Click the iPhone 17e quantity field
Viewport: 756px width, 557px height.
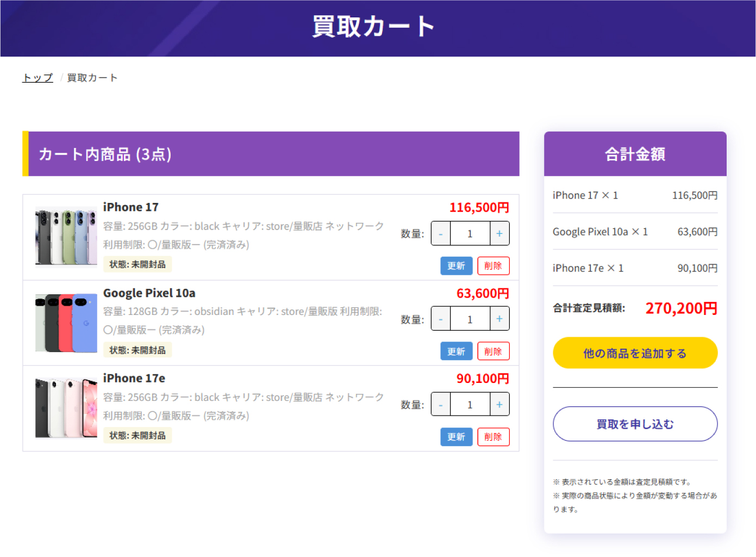point(470,405)
